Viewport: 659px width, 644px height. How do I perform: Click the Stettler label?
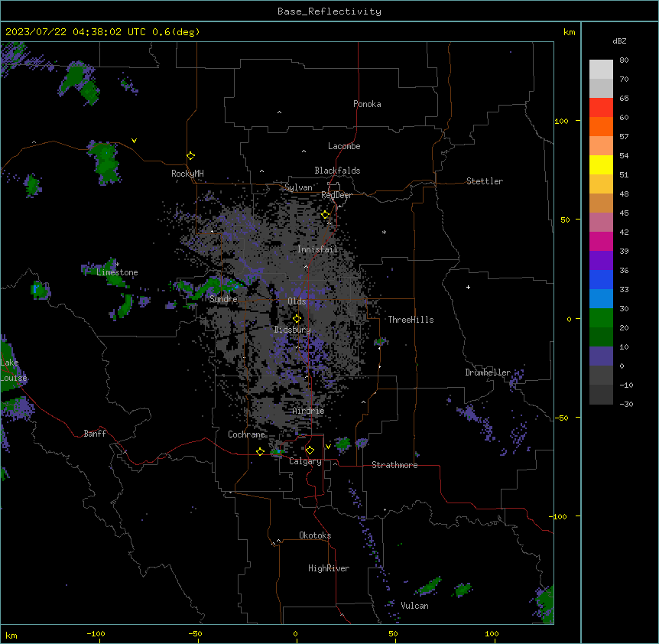(484, 181)
